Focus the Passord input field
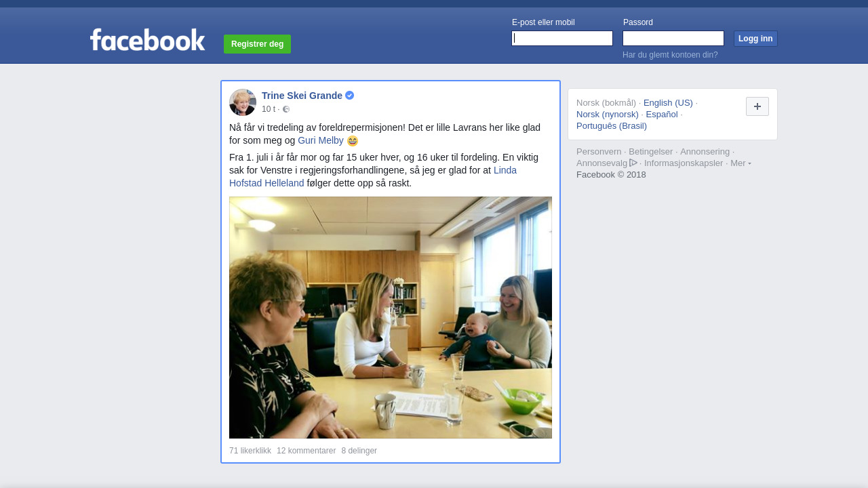868x488 pixels. click(673, 38)
